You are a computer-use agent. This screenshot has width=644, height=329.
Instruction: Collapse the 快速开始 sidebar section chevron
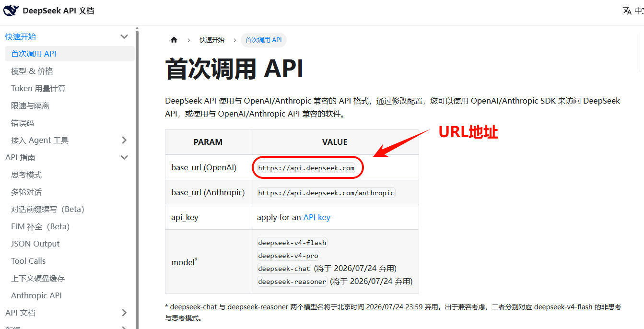(124, 36)
